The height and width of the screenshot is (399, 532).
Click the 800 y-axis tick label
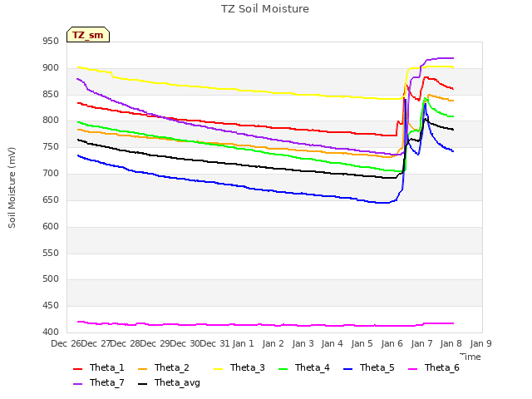pyautogui.click(x=51, y=121)
